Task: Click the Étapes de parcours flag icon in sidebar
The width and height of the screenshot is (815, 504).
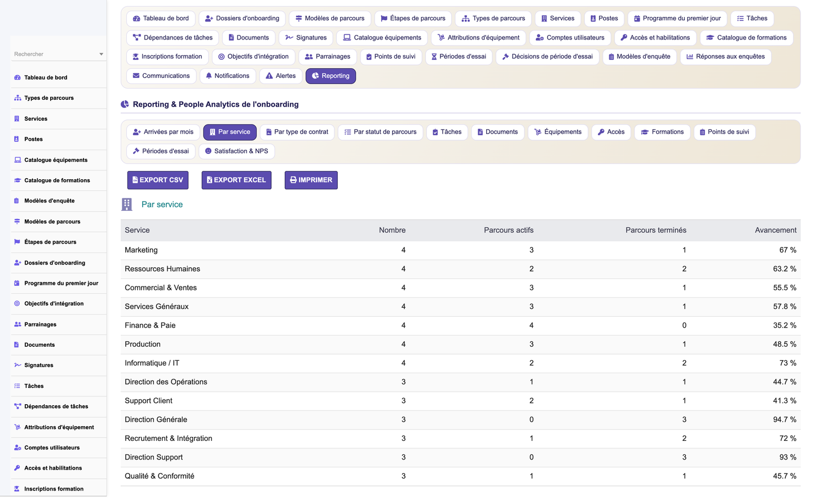Action: click(x=17, y=242)
